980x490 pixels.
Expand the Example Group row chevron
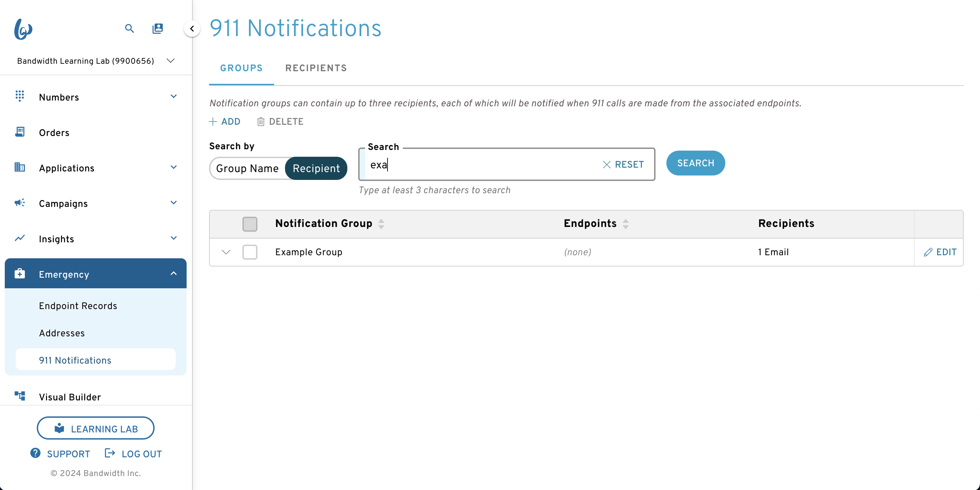[226, 252]
